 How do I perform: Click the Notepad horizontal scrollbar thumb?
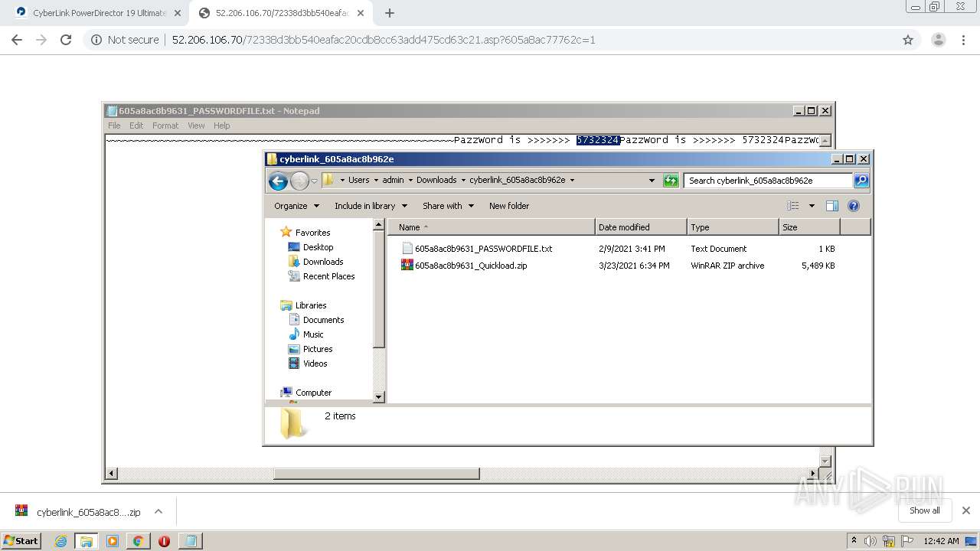point(376,474)
